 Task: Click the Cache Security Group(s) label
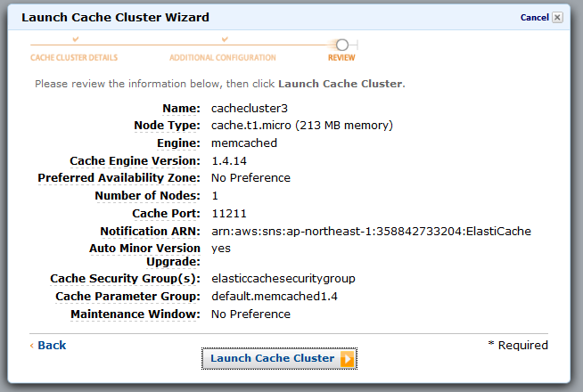(126, 279)
